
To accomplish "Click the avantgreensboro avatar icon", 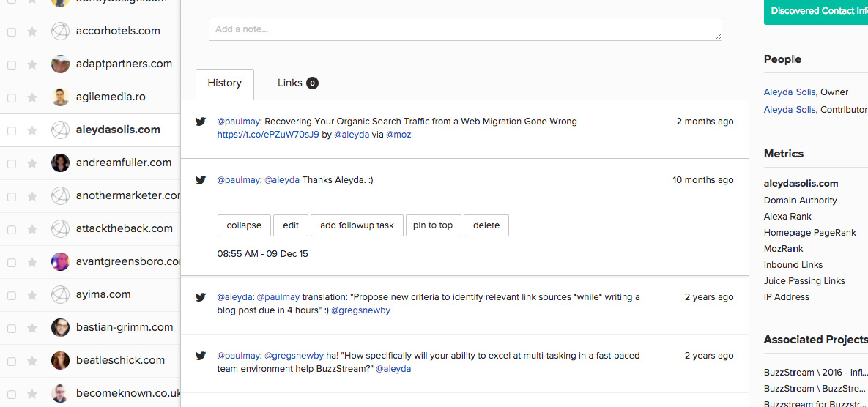I will [60, 262].
